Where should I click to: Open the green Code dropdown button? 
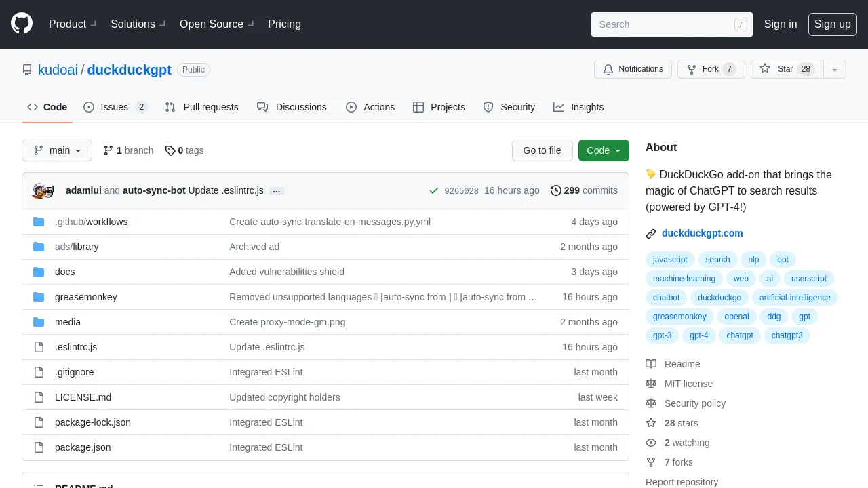point(604,150)
